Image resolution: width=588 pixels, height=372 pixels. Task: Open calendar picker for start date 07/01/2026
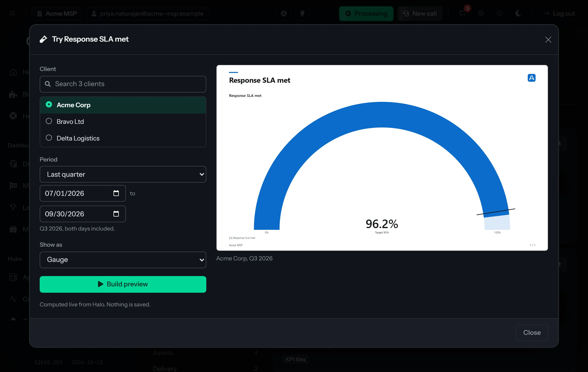(x=116, y=193)
